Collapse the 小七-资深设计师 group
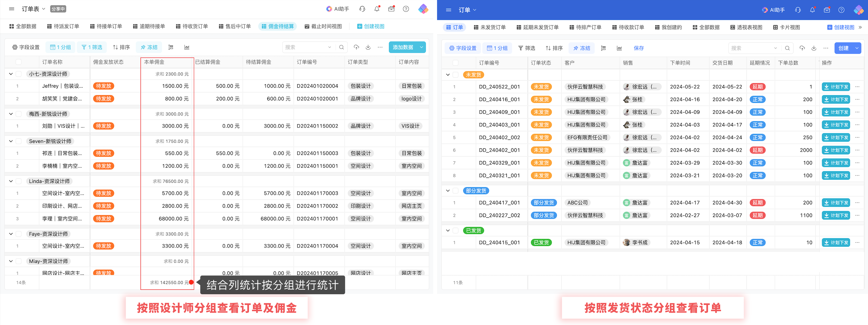 click(x=11, y=74)
